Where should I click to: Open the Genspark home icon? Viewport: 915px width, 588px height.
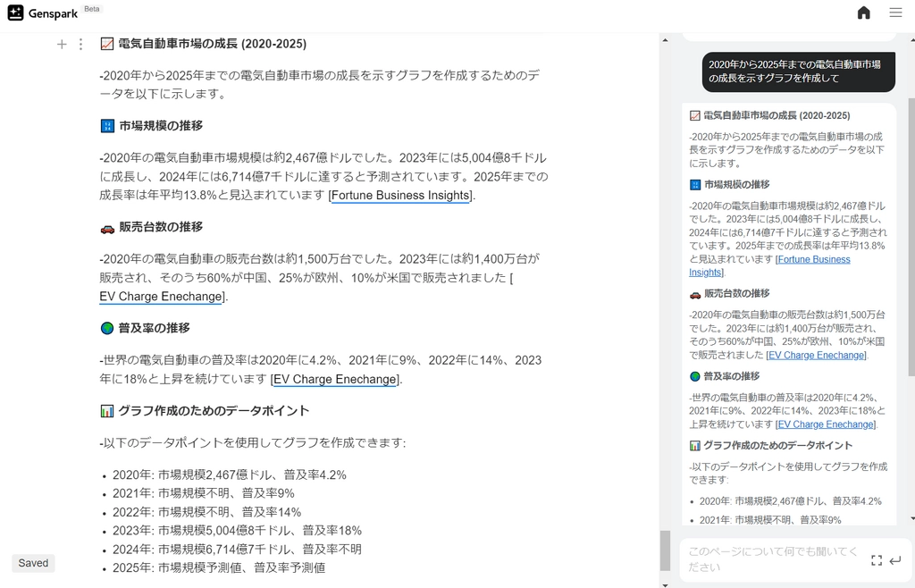[x=864, y=13]
